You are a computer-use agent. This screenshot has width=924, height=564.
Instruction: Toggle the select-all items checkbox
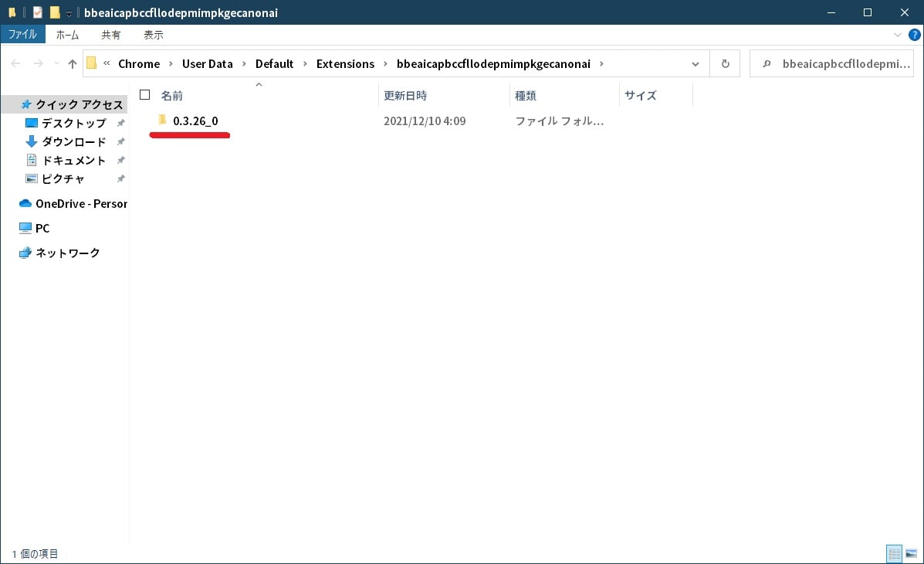coord(145,94)
